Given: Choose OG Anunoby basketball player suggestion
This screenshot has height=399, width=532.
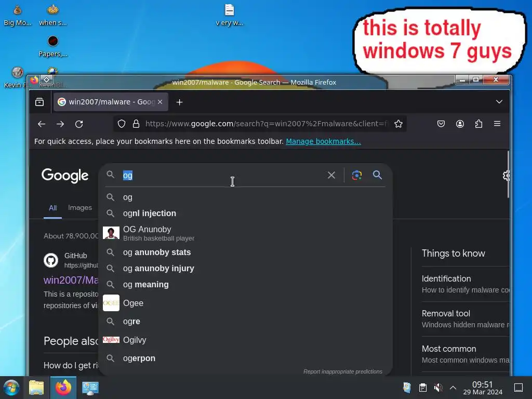Looking at the screenshot, I should [245, 233].
